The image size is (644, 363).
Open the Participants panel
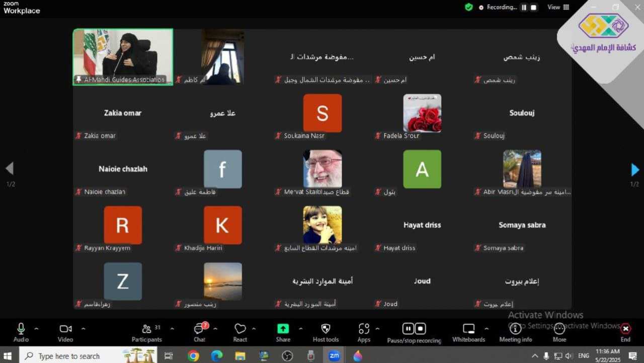(x=146, y=332)
